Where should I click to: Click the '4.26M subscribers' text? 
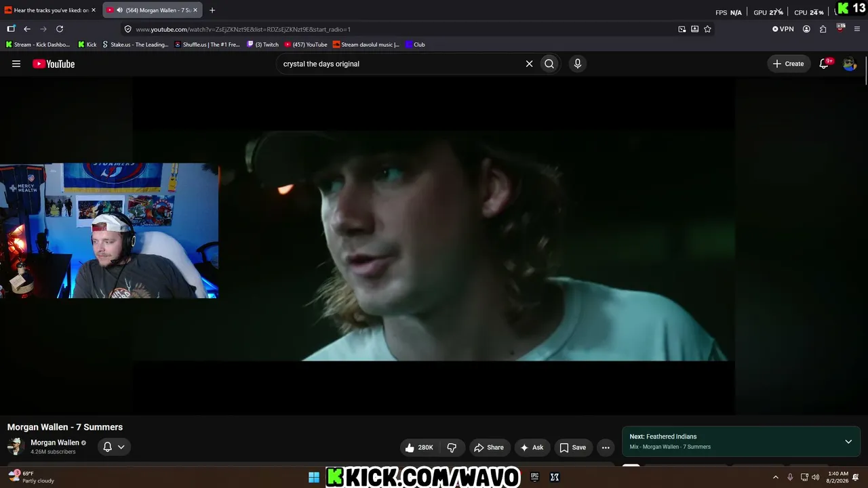pos(53,452)
